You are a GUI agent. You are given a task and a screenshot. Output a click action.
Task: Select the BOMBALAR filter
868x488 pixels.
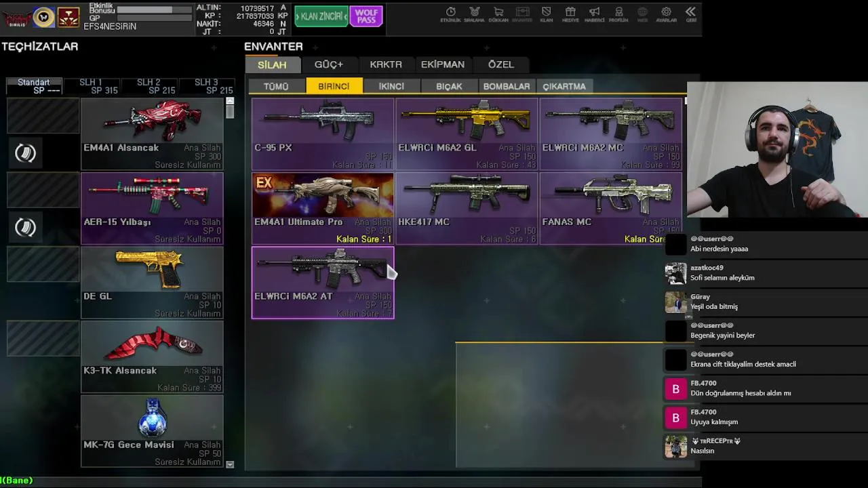click(x=507, y=86)
